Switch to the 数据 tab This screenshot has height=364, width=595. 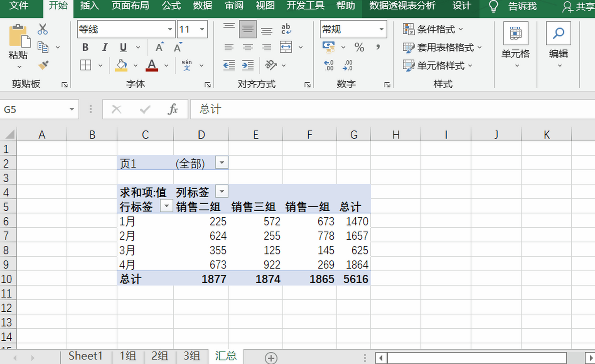tap(203, 6)
